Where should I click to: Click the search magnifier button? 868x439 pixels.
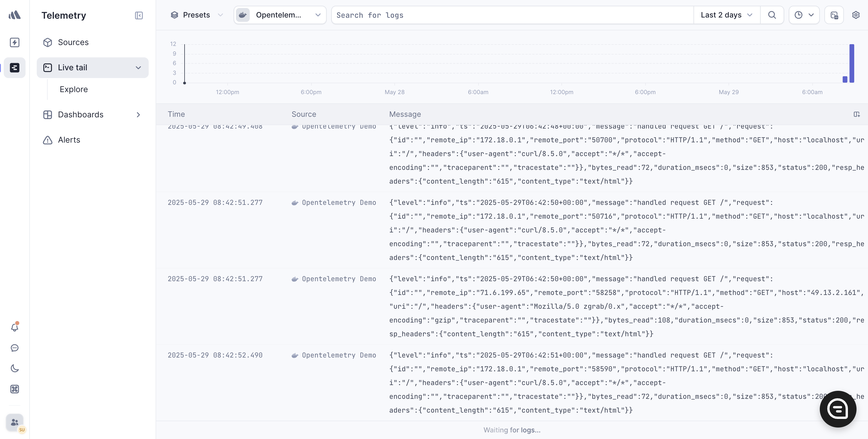(x=772, y=15)
